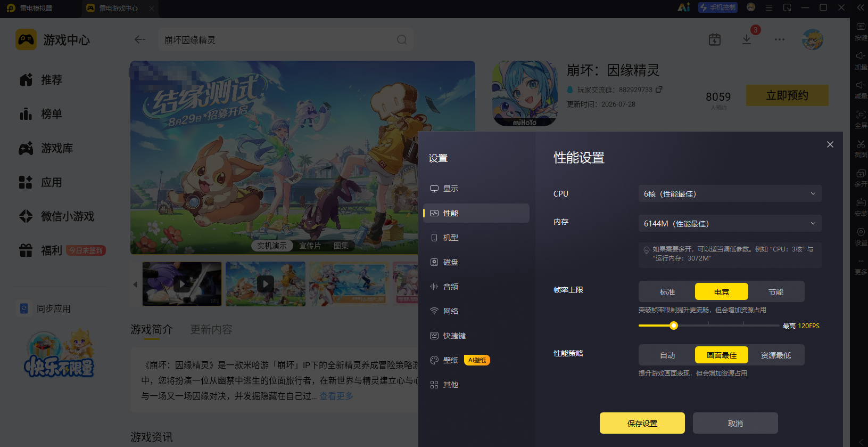Select 标准 frame rate limit

667,292
